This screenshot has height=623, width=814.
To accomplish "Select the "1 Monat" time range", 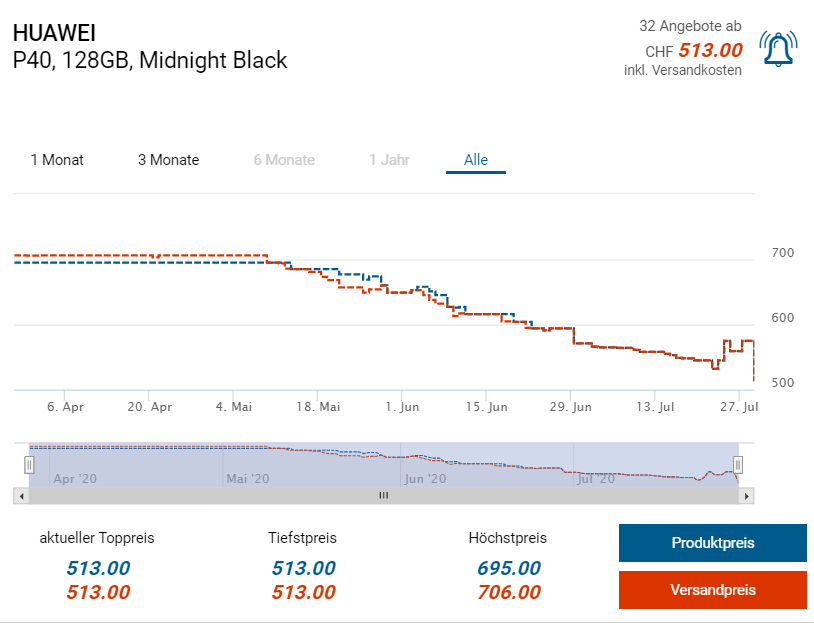I will [x=57, y=160].
